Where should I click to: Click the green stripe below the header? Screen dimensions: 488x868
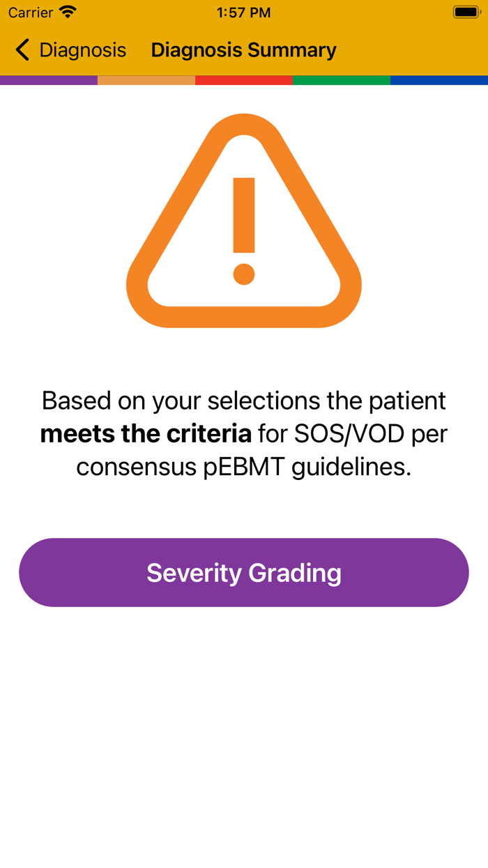(x=342, y=80)
